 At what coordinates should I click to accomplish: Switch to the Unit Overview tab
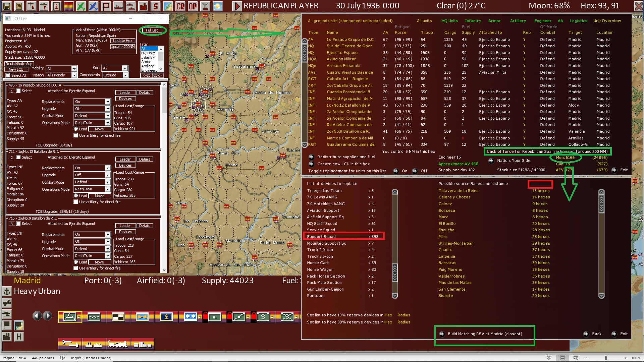[x=607, y=20]
